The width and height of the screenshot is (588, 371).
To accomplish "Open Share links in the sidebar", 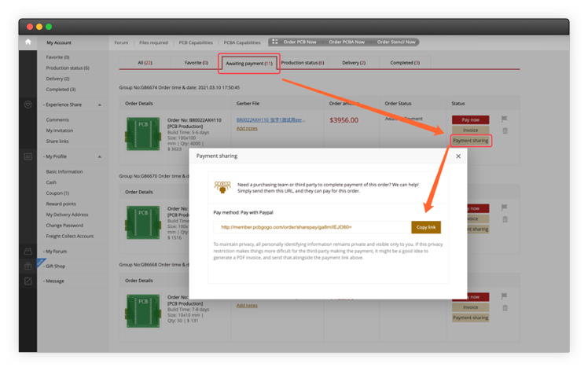I will (x=57, y=141).
